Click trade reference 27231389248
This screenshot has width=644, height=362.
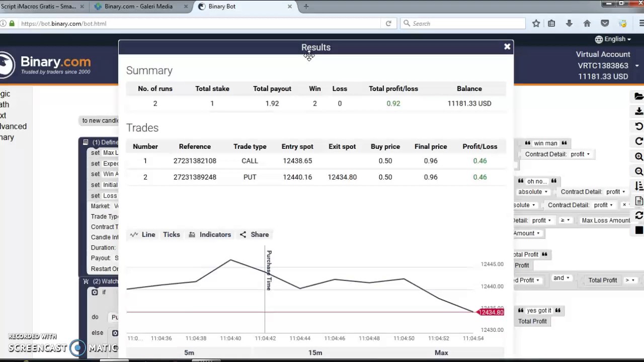coord(195,177)
